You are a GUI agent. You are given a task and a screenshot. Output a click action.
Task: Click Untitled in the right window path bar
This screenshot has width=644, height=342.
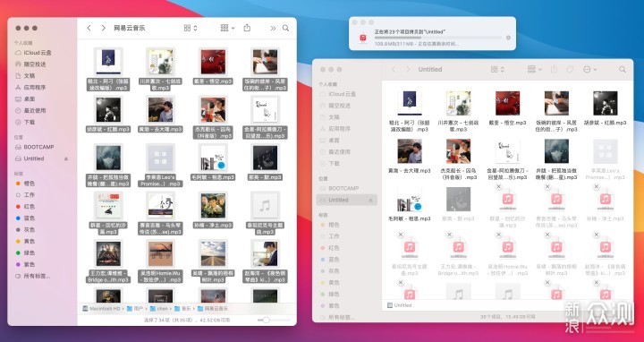coord(400,305)
